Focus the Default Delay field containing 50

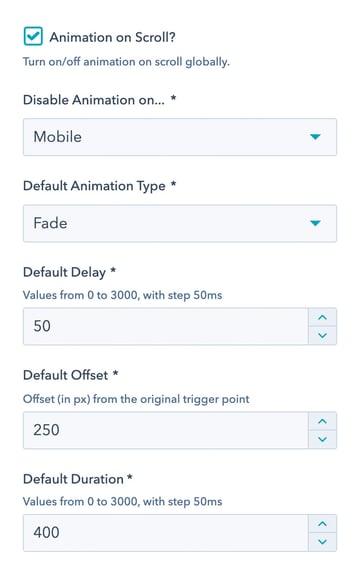click(x=165, y=326)
